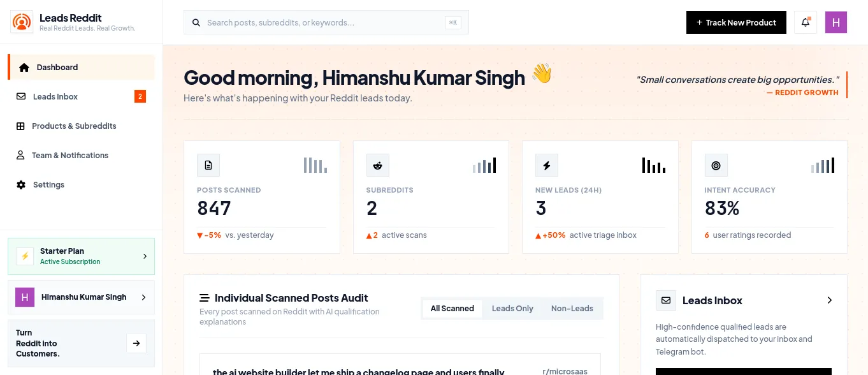Click the Posts Scanned document icon
Viewport: 868px width, 375px height.
tap(208, 165)
